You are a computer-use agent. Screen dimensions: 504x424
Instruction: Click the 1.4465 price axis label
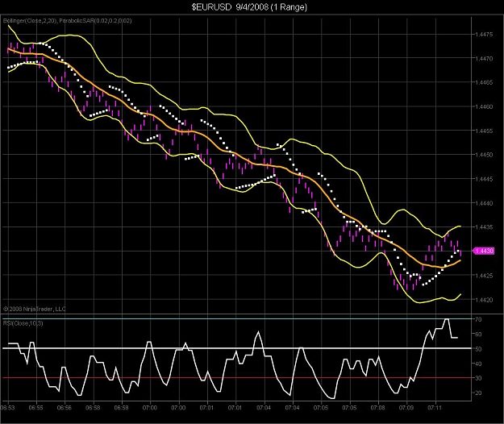484,82
